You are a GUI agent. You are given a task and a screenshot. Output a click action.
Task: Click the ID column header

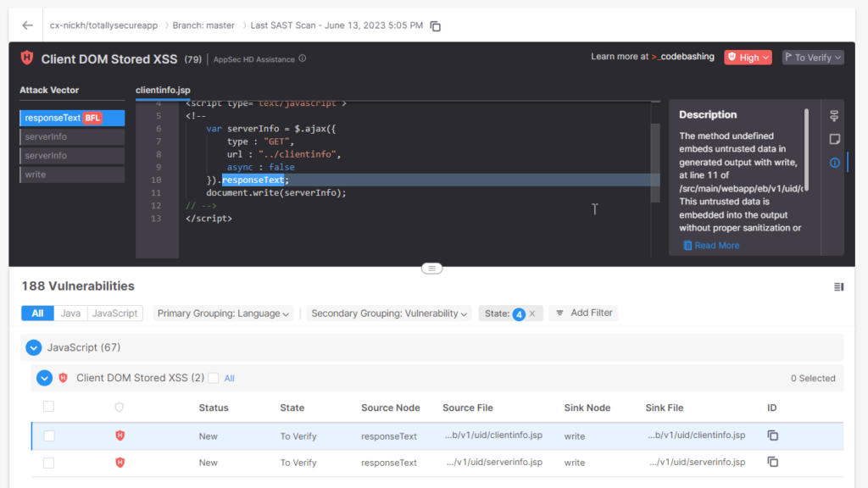pyautogui.click(x=771, y=408)
